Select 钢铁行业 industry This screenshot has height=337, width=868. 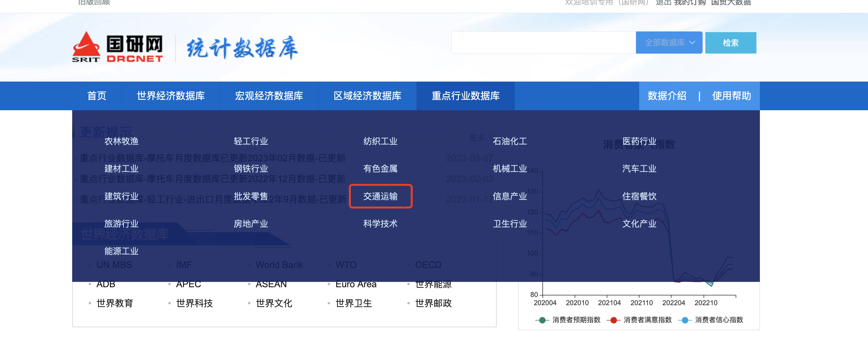(251, 169)
